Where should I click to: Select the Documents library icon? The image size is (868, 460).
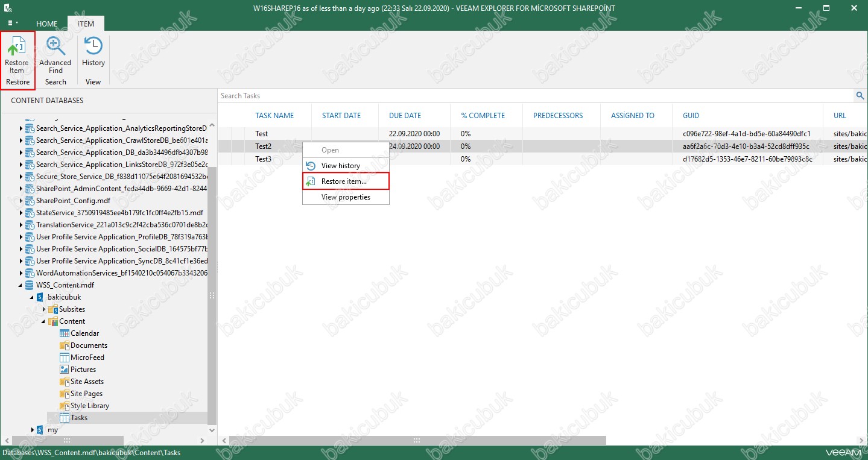pos(65,345)
